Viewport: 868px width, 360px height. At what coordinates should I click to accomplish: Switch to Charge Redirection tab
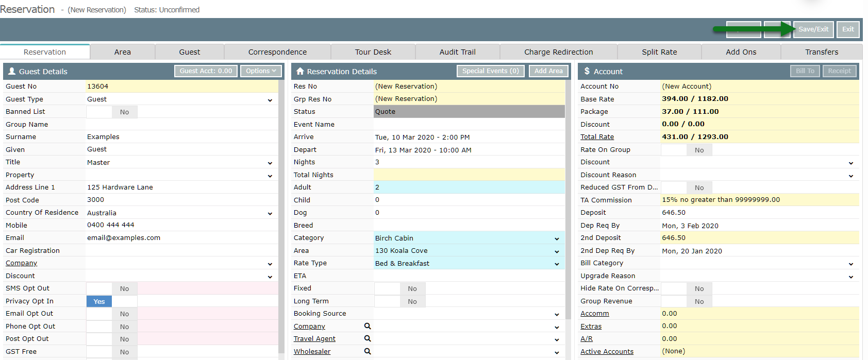[558, 52]
